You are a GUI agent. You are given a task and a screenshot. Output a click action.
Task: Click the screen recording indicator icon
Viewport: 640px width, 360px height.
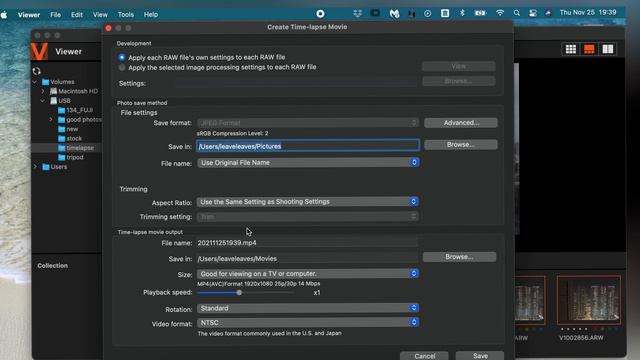coord(320,14)
